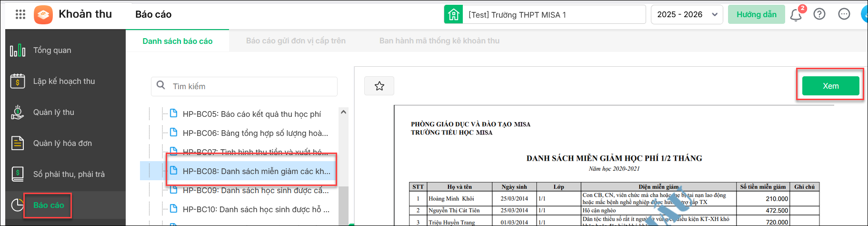This screenshot has width=868, height=226.
Task: Click the Hướng dẫn button
Action: click(x=756, y=14)
